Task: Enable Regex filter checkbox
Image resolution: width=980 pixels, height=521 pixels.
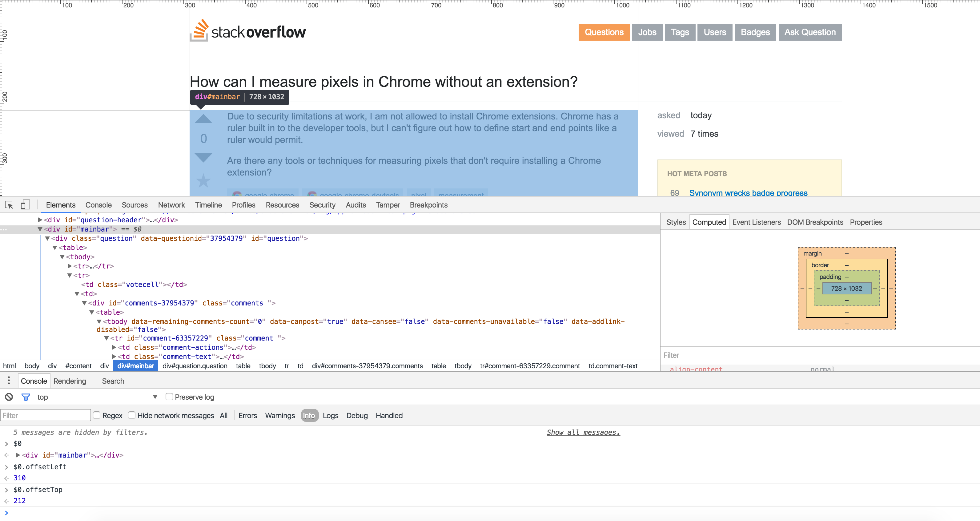Action: [96, 415]
